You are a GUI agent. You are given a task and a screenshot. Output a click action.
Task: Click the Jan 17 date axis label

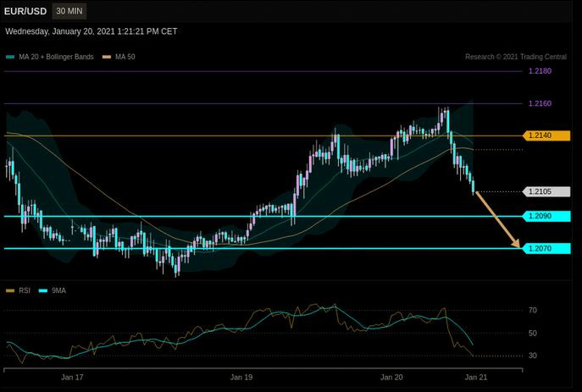(72, 378)
